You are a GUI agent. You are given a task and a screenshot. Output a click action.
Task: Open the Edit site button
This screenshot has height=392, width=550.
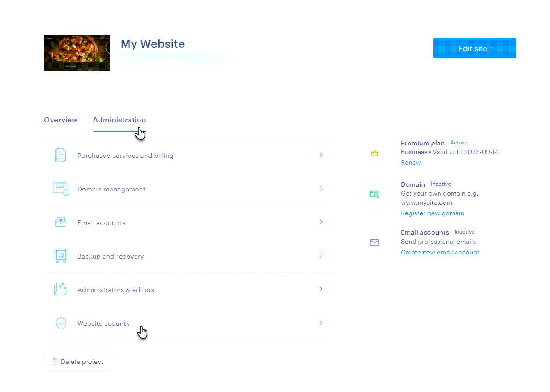coord(474,48)
